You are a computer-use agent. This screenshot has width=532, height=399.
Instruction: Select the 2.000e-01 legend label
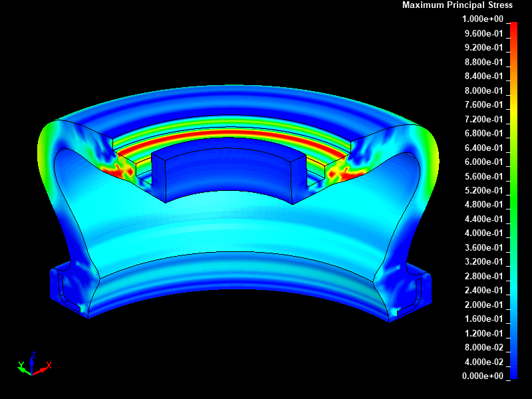tap(483, 305)
